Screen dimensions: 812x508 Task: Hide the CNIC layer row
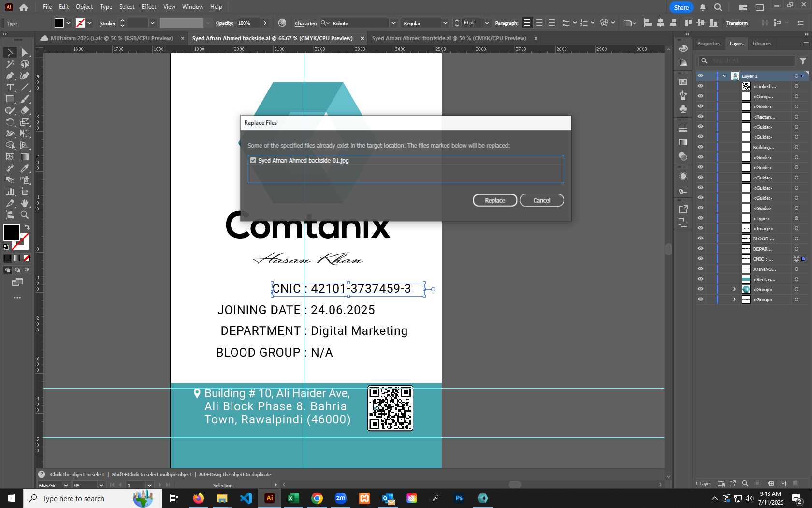[x=700, y=259]
